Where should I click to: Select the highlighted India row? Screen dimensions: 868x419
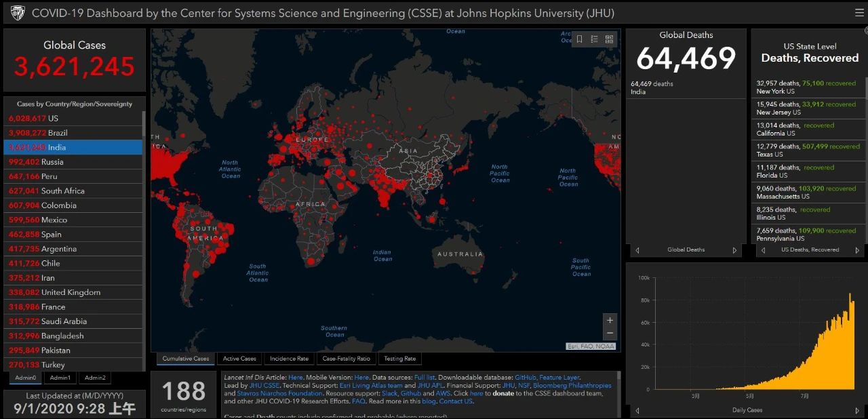[73, 147]
